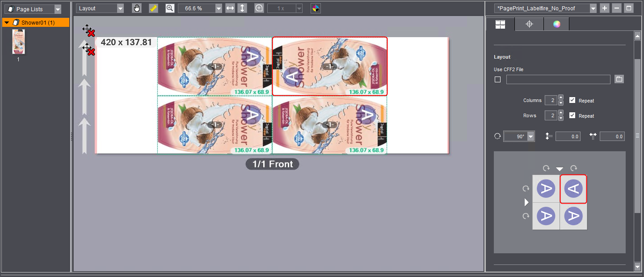The image size is (644, 277).
Task: Select the top-left A cell in preview grid
Action: pyautogui.click(x=546, y=189)
